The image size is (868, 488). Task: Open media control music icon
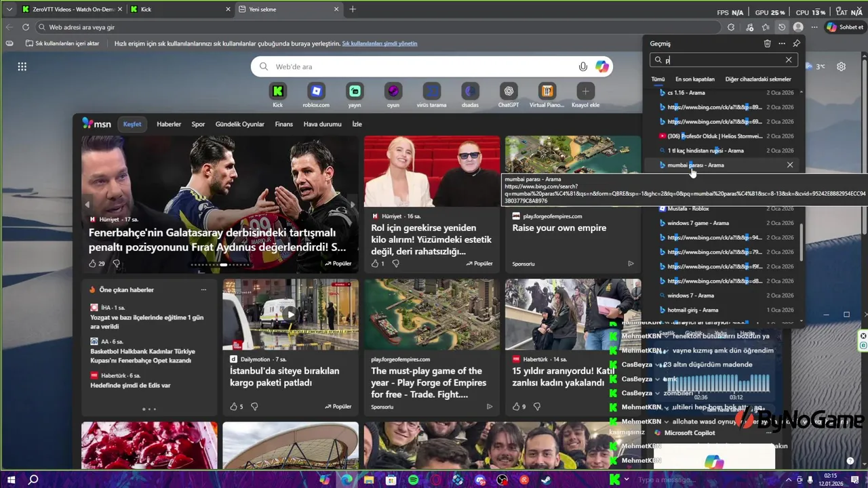[x=749, y=27]
